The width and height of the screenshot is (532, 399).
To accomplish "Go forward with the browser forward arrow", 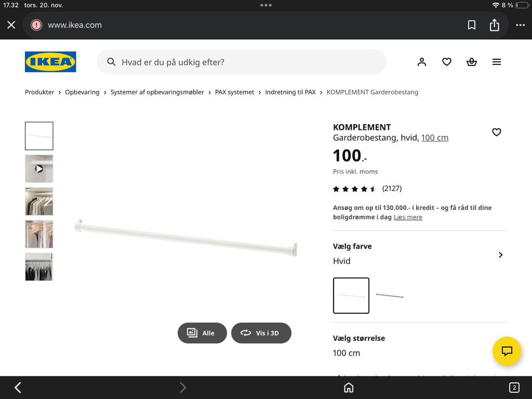I will [x=182, y=387].
